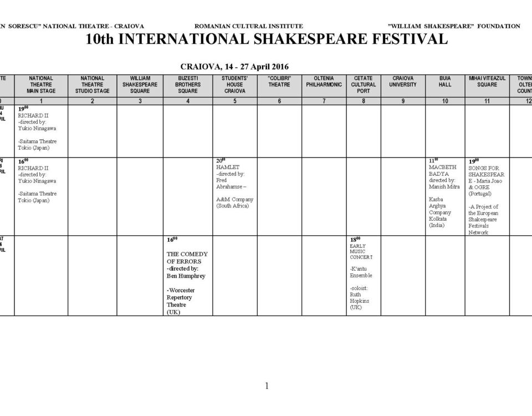Image resolution: width=532 pixels, height=416 pixels.
Task: Click column number '10' cell
Action: [x=445, y=101]
